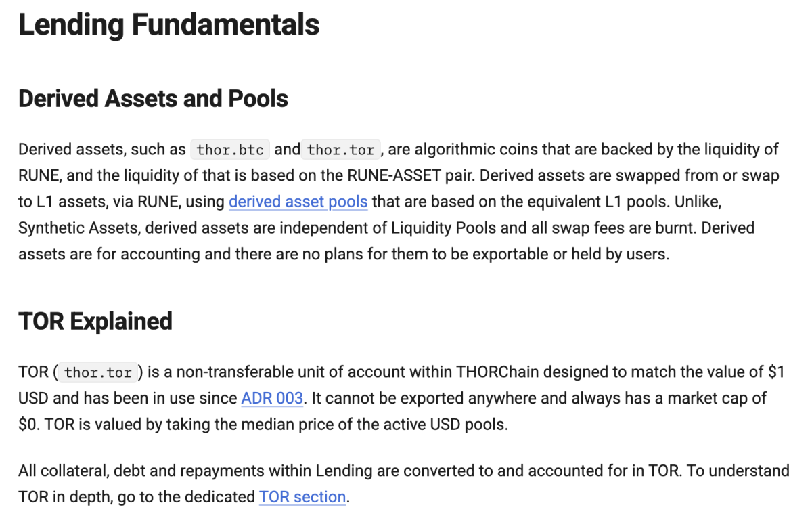Click the parenthesized thor.tor code after TOR
The width and height of the screenshot is (812, 520).
tap(99, 372)
